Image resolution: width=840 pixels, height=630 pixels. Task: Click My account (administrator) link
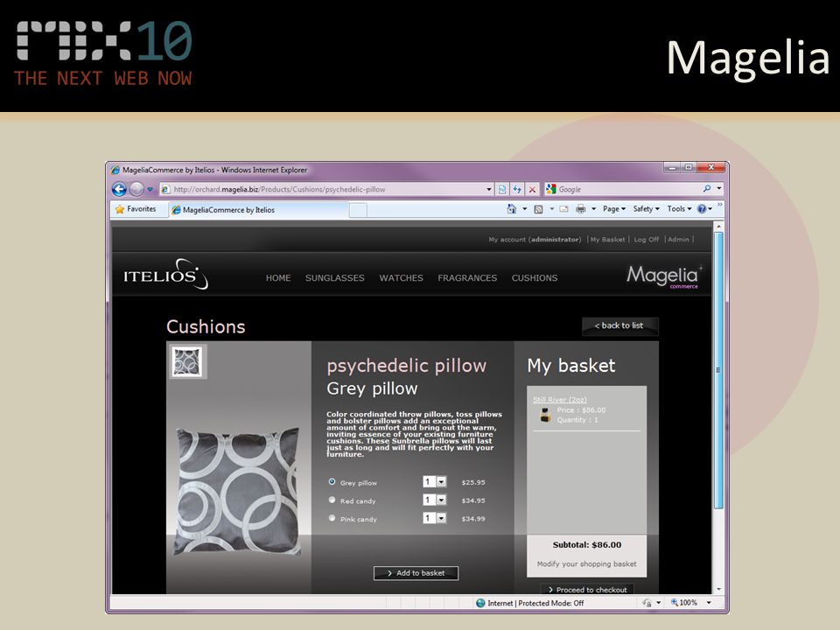tap(535, 240)
